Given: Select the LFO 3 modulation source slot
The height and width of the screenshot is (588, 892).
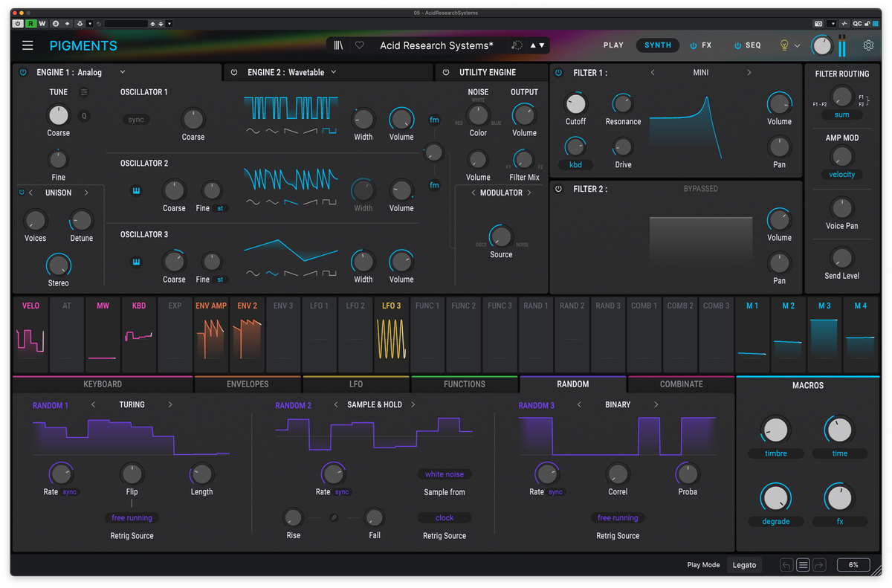Looking at the screenshot, I should tap(392, 335).
